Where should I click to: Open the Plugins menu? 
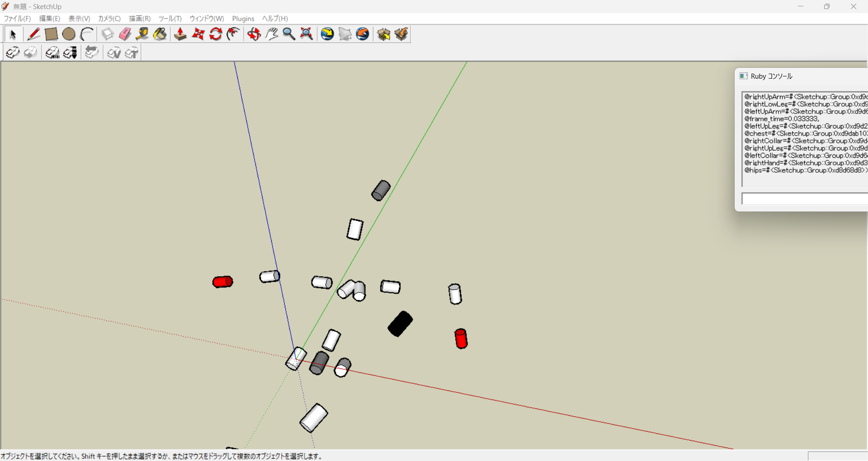point(243,19)
